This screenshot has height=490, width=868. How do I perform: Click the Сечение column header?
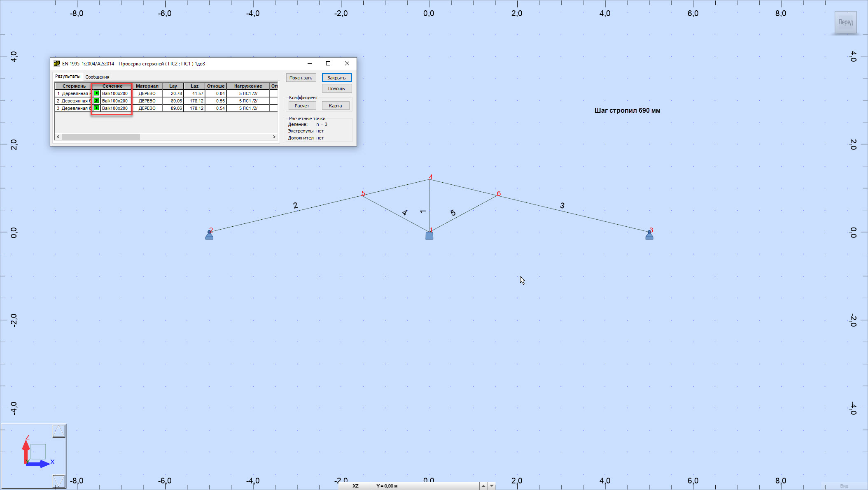point(112,86)
